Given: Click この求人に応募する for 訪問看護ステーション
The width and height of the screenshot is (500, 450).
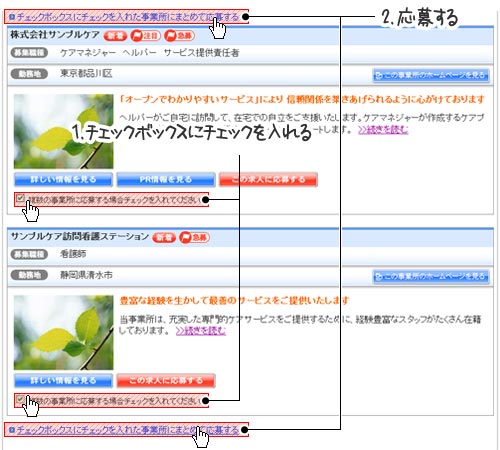Looking at the screenshot, I should click(x=166, y=380).
